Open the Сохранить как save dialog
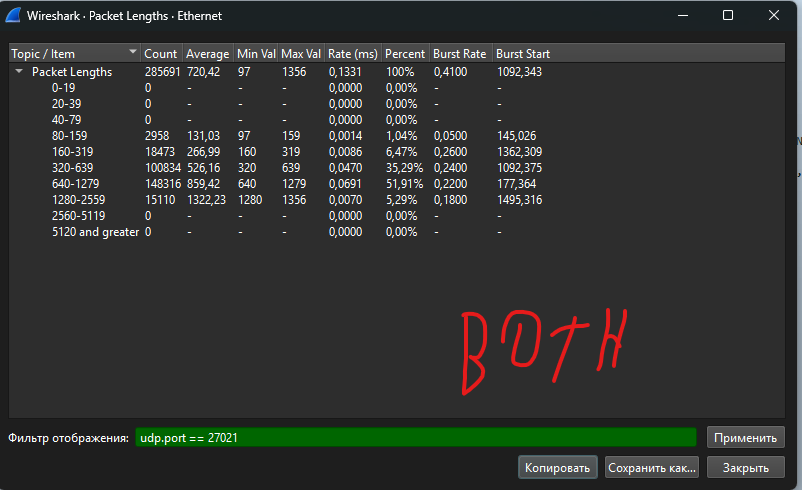The image size is (802, 490). (652, 467)
